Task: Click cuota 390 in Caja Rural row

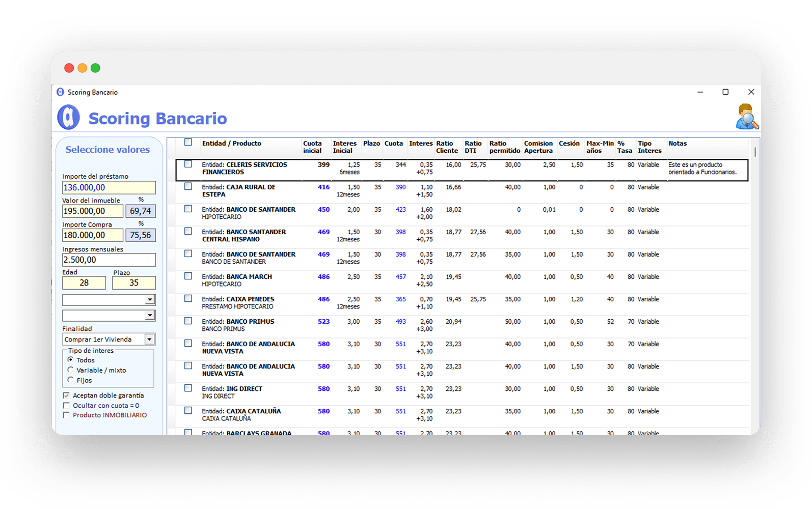Action: coord(401,187)
